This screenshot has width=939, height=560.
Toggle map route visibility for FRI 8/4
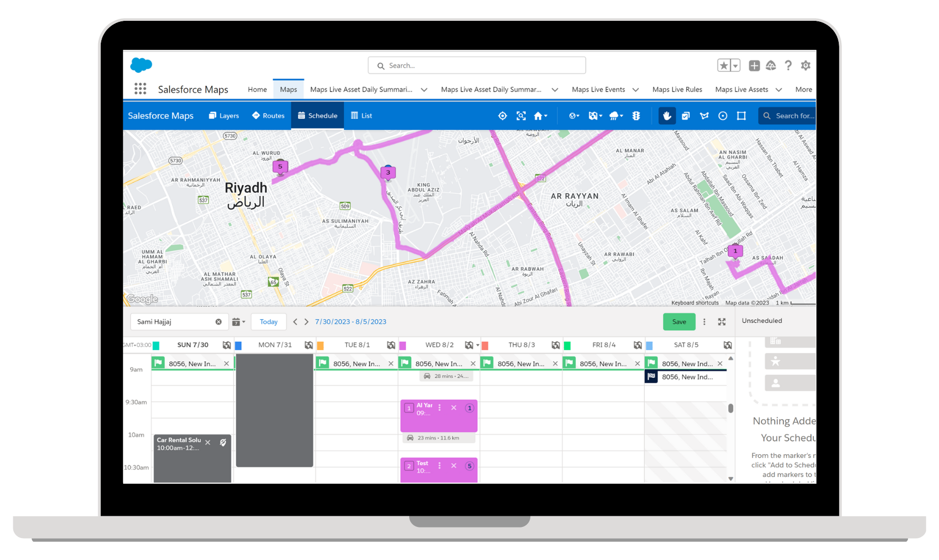click(x=637, y=345)
